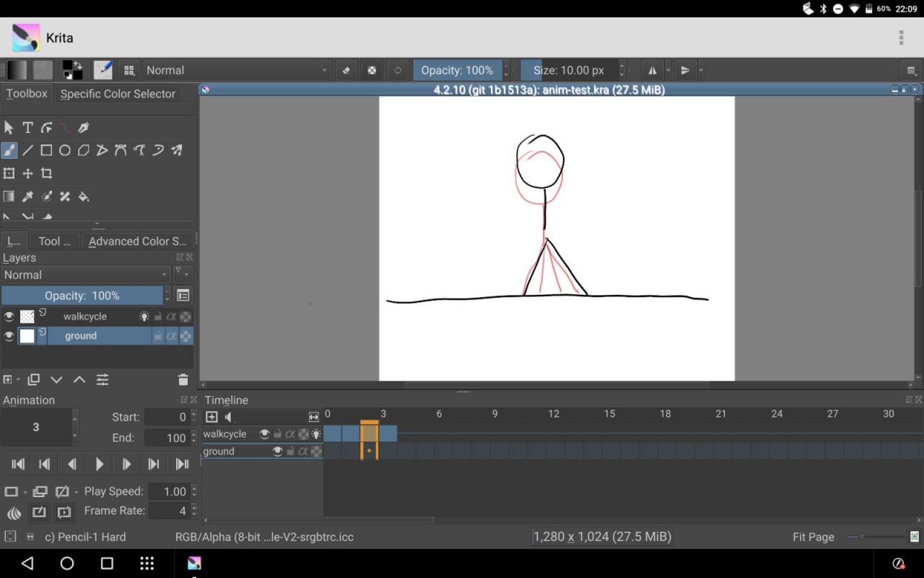
Task: Hide the walkcycle layer
Action: 9,316
